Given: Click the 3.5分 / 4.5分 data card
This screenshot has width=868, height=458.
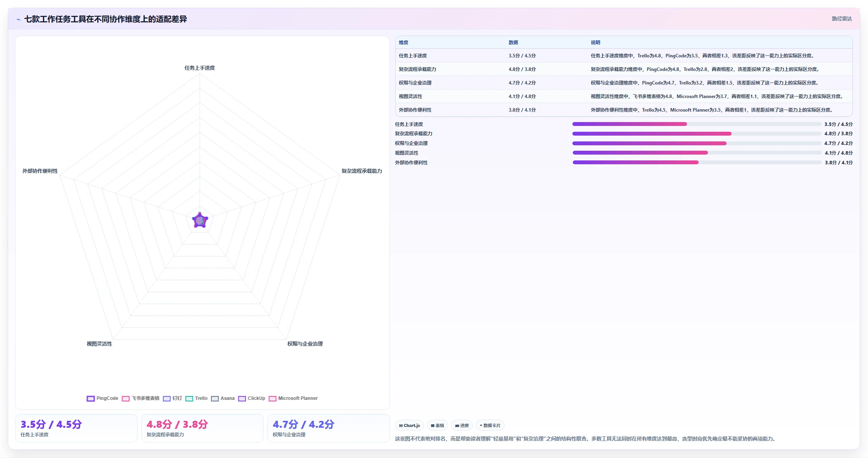Looking at the screenshot, I should tap(76, 428).
